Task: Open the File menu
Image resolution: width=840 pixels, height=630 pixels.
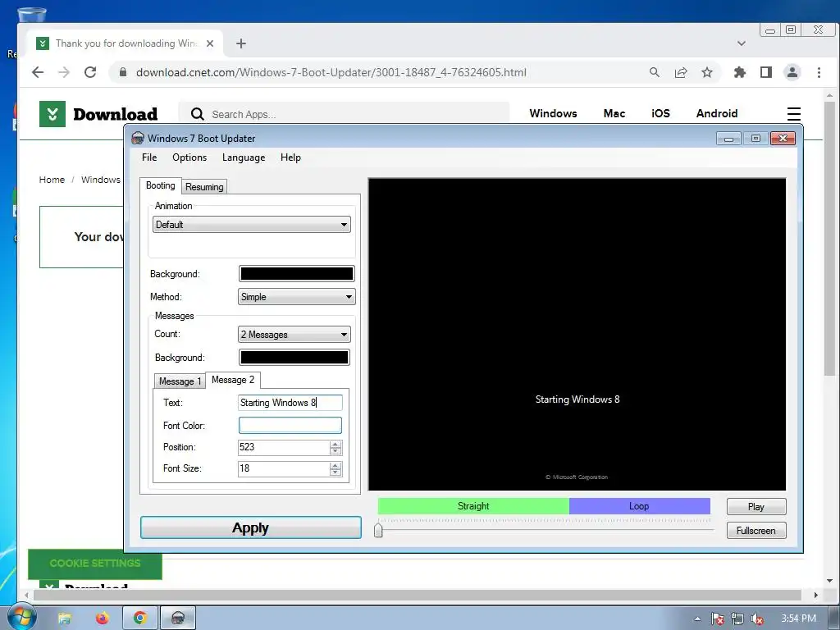Action: 149,157
